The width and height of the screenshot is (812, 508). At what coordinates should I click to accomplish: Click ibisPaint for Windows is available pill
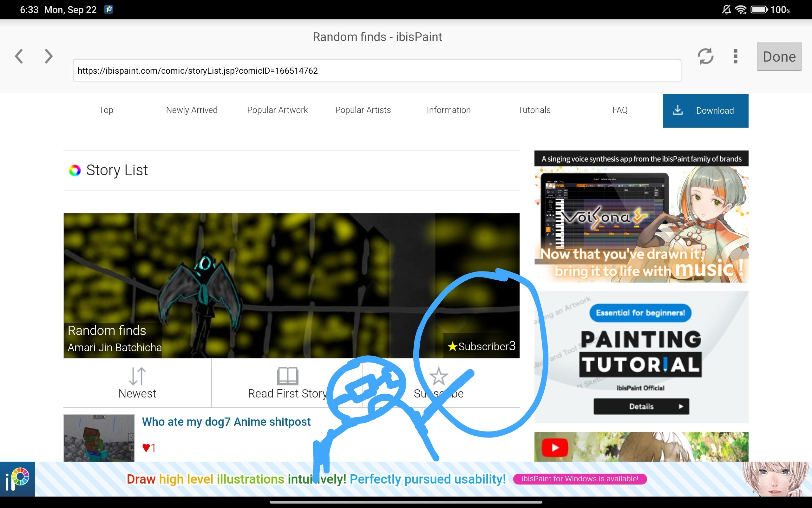click(580, 479)
